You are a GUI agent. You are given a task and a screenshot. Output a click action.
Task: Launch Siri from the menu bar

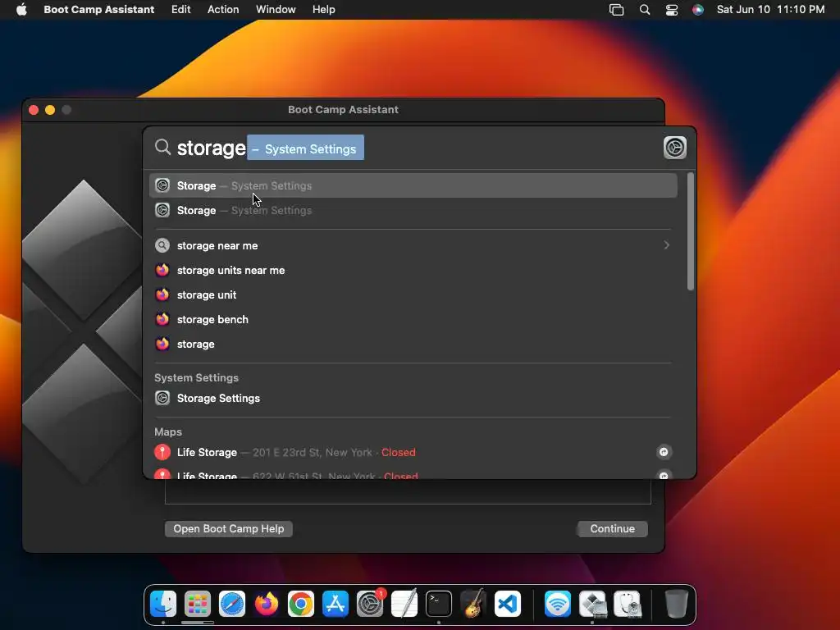click(x=697, y=10)
